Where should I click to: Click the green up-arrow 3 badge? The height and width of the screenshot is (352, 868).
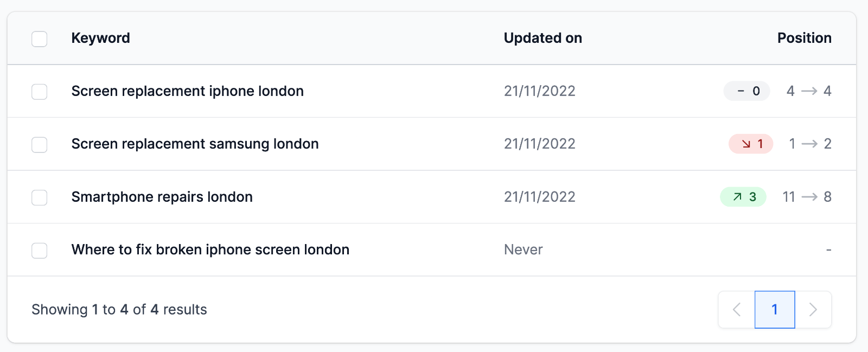(743, 197)
